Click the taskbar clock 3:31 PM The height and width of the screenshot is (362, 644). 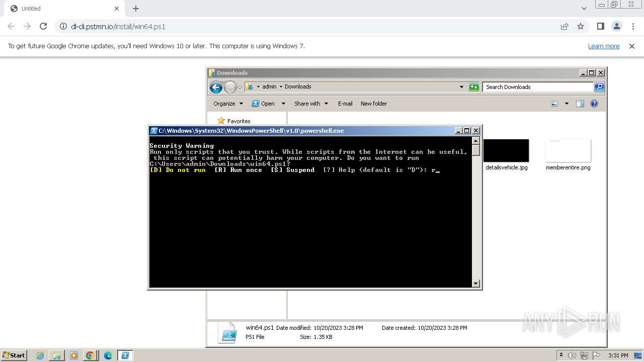[x=618, y=355]
